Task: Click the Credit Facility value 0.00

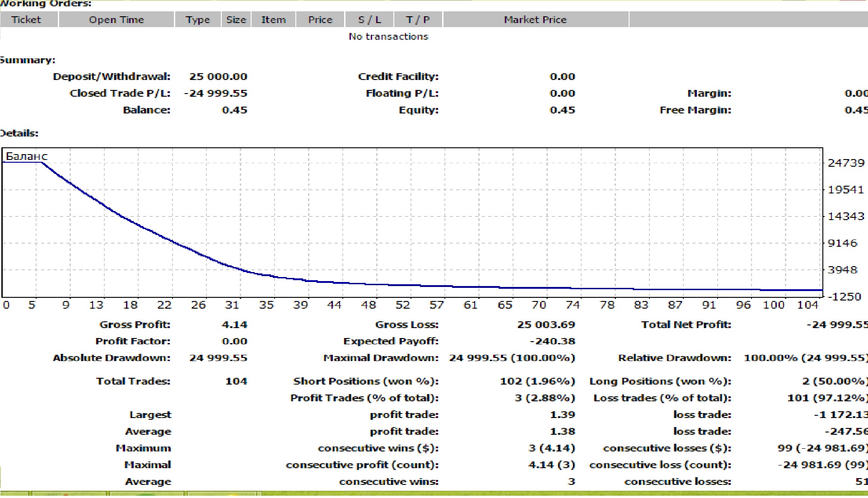Action: (562, 76)
